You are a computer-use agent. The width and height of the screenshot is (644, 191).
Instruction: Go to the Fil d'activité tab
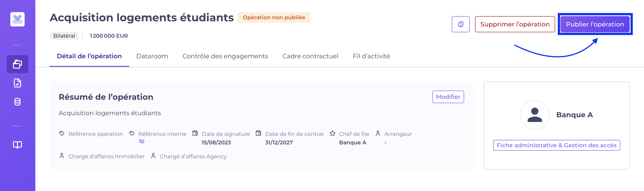click(371, 56)
